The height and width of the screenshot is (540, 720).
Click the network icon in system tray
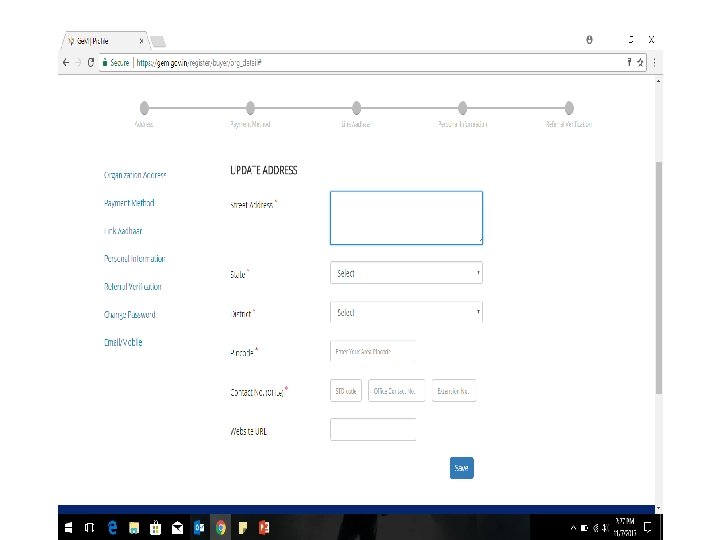(596, 528)
